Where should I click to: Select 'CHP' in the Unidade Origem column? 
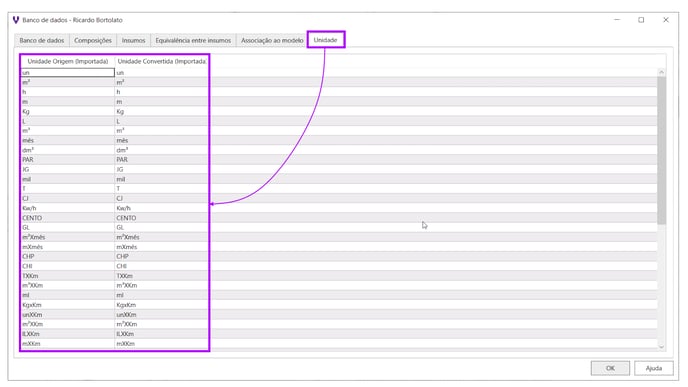click(x=68, y=256)
